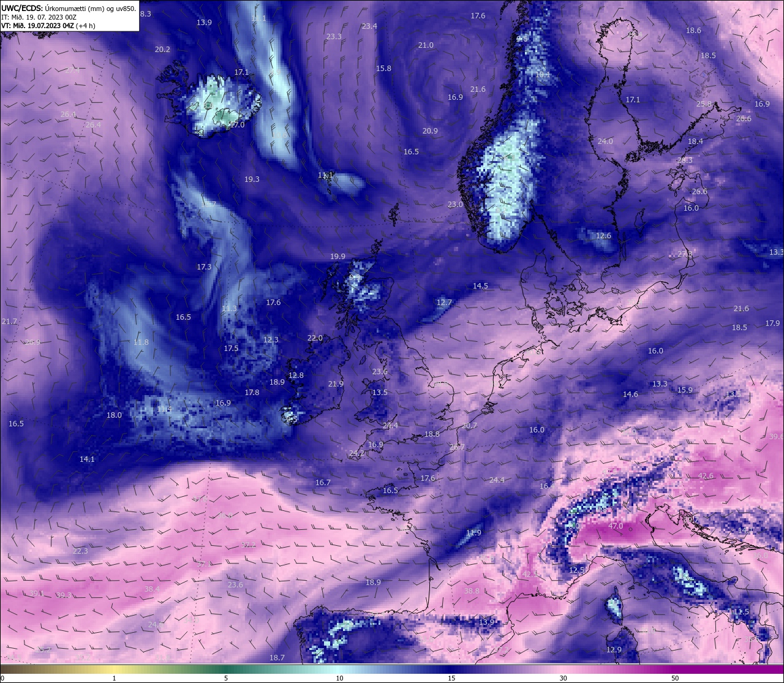Image resolution: width=784 pixels, height=683 pixels.
Task: Click the 14.6 value over Germany
Action: tap(630, 394)
